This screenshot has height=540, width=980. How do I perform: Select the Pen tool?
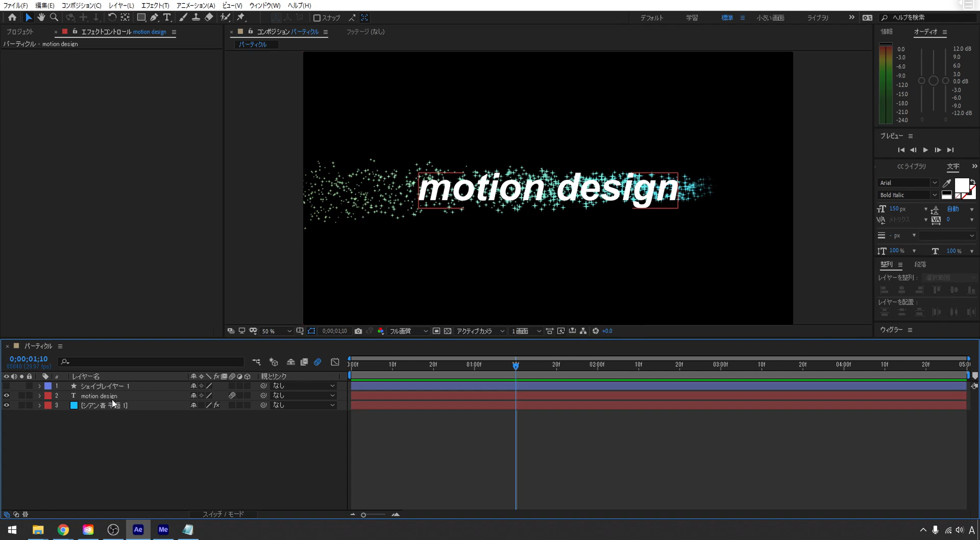[x=154, y=17]
